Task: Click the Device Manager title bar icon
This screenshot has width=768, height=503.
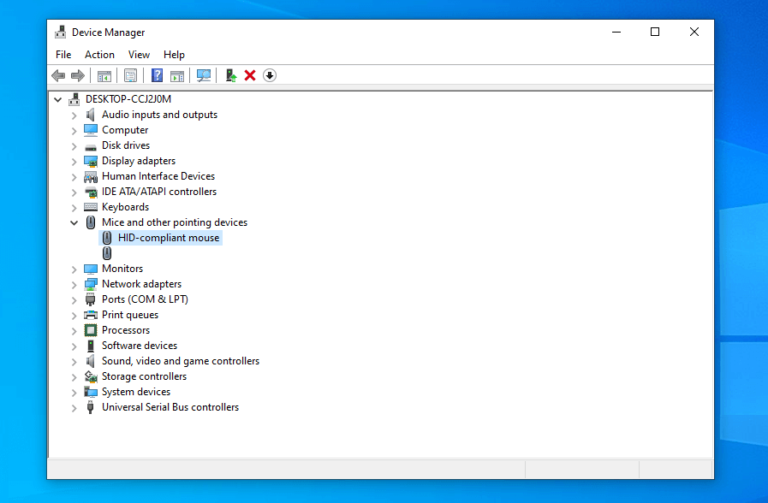Action: 60,32
